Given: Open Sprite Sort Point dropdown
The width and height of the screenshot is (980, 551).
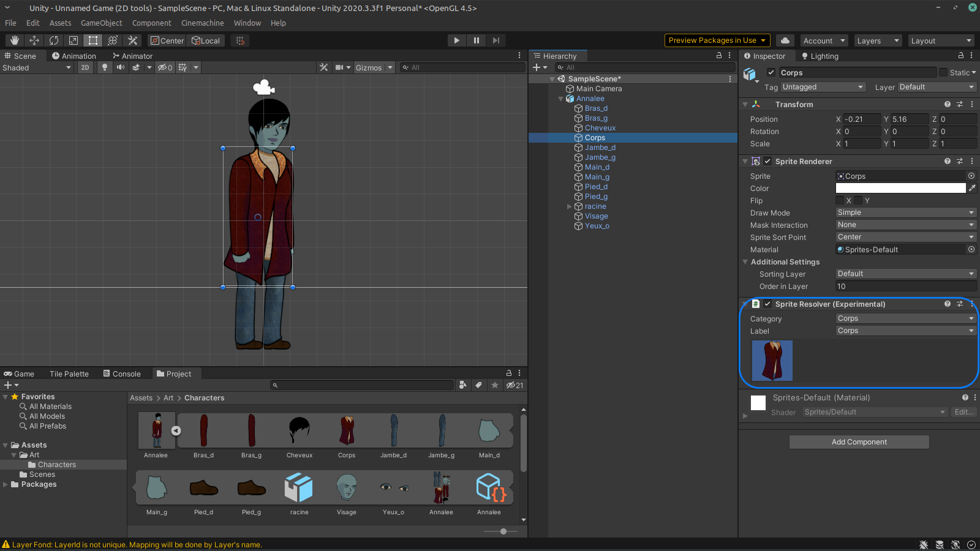Looking at the screenshot, I should 907,237.
